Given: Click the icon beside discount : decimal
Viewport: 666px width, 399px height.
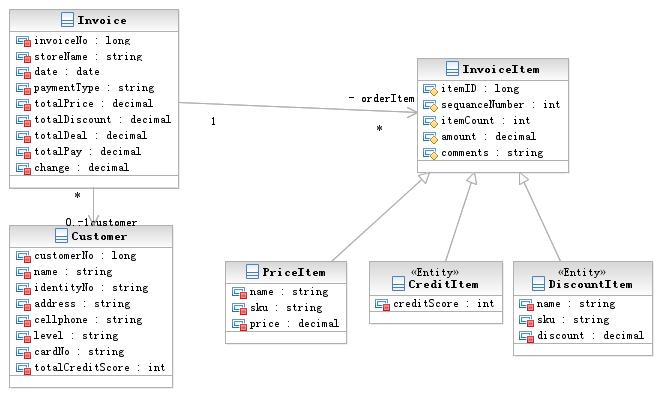Looking at the screenshot, I should (x=526, y=337).
